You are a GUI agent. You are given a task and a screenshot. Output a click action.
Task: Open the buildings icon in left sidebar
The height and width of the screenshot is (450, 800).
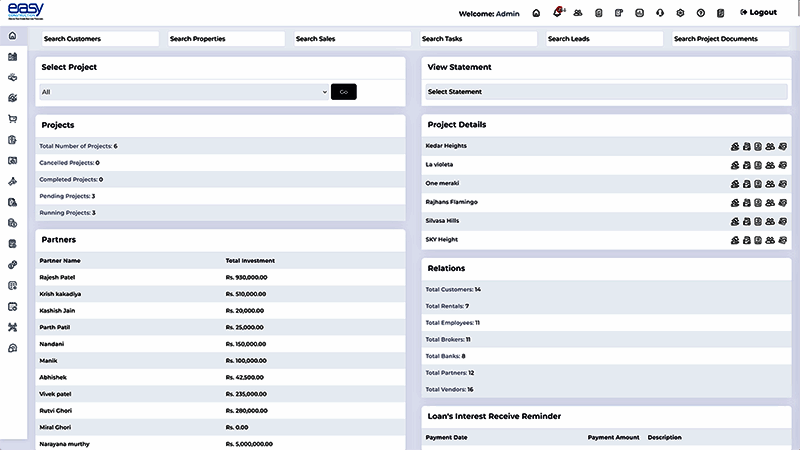(13, 57)
